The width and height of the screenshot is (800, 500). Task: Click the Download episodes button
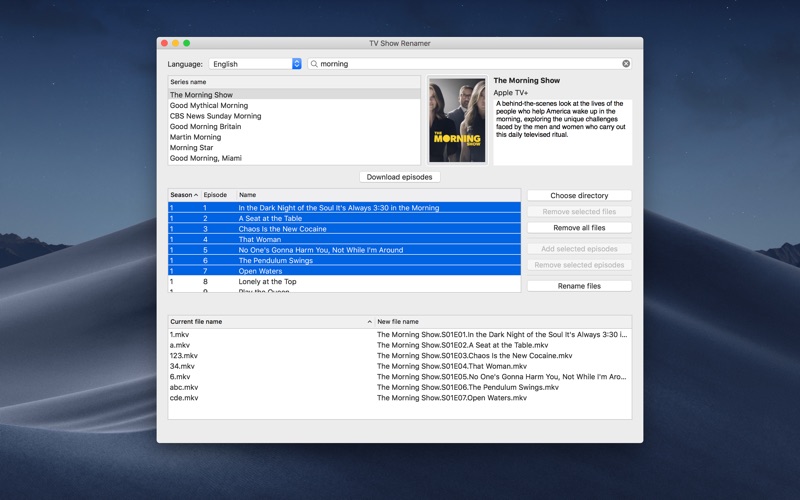point(399,177)
